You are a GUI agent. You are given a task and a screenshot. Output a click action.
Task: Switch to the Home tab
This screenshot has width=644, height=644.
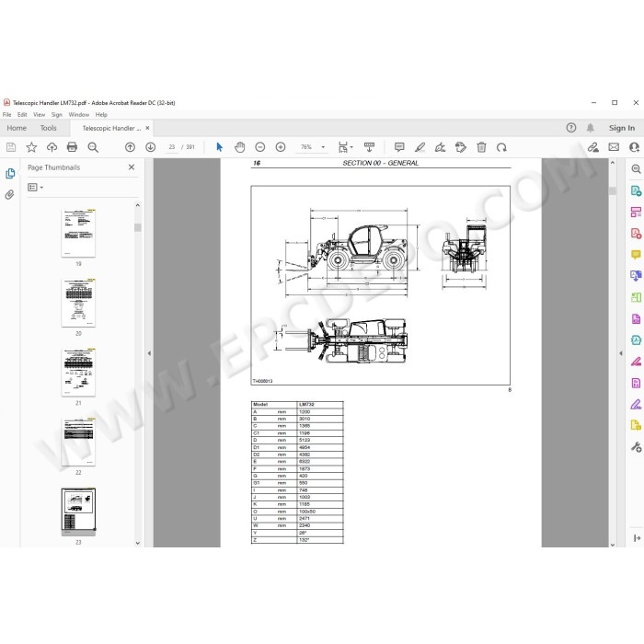17,128
